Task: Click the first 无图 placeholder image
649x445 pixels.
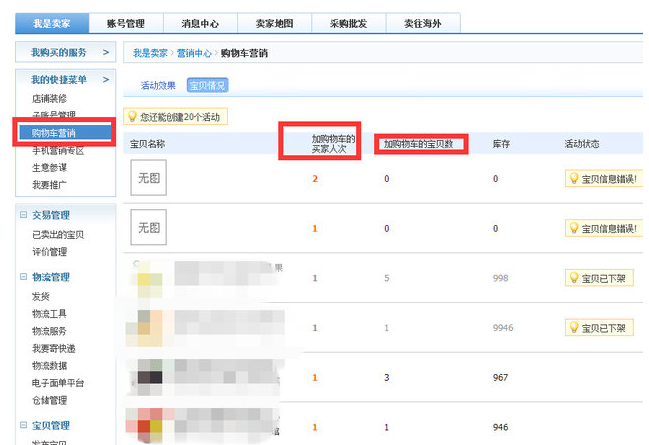Action: click(149, 178)
